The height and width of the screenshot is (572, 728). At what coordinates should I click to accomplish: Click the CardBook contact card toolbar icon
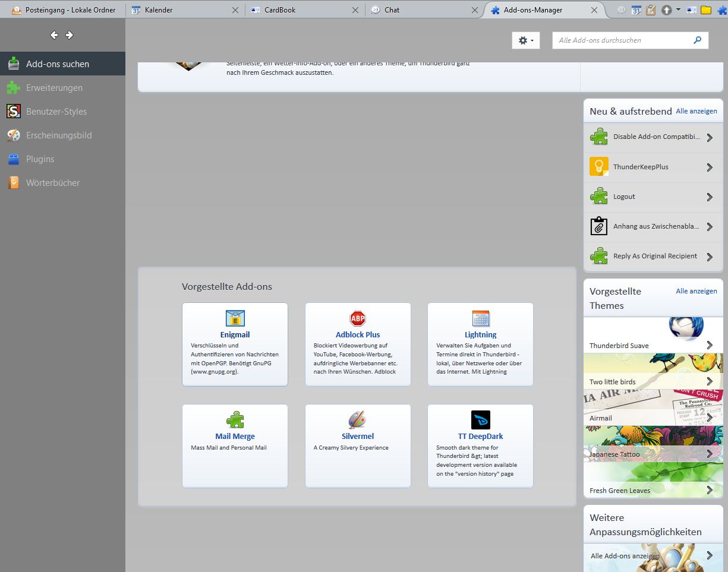coord(692,10)
